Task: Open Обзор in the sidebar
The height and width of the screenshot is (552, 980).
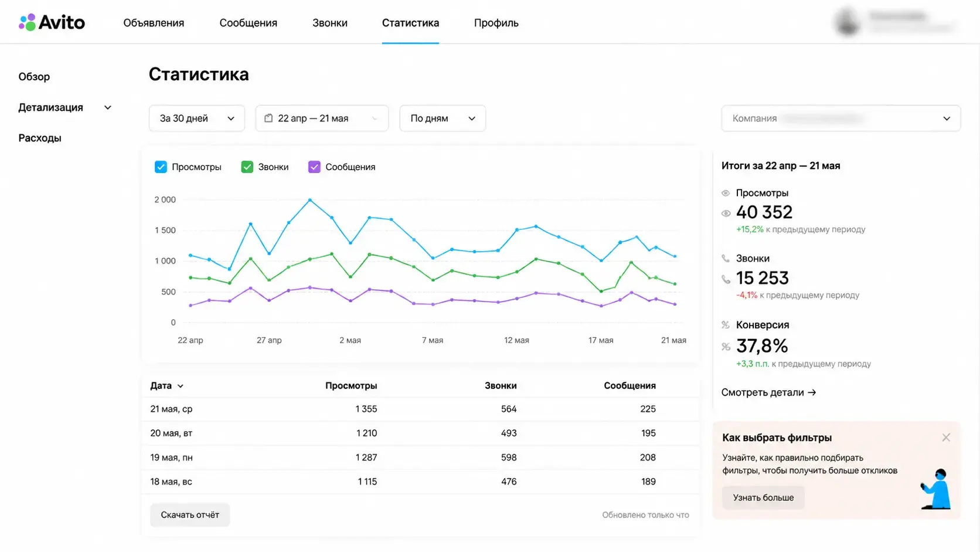Action: (x=34, y=76)
